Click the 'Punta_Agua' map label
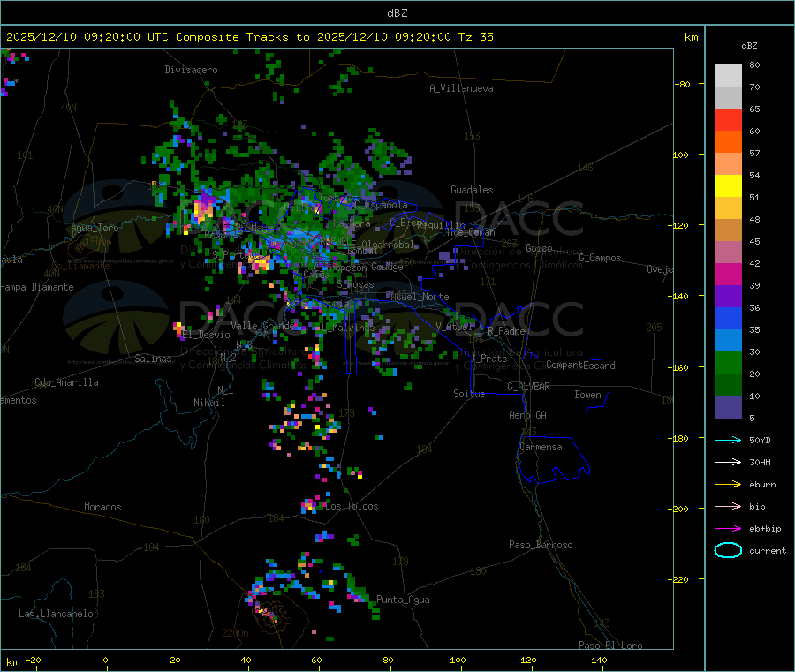This screenshot has height=672, width=795. coord(403,600)
